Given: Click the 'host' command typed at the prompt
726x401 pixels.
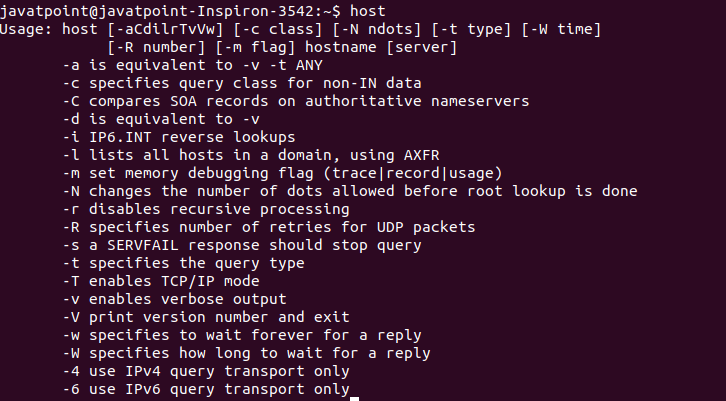Looking at the screenshot, I should point(368,11).
